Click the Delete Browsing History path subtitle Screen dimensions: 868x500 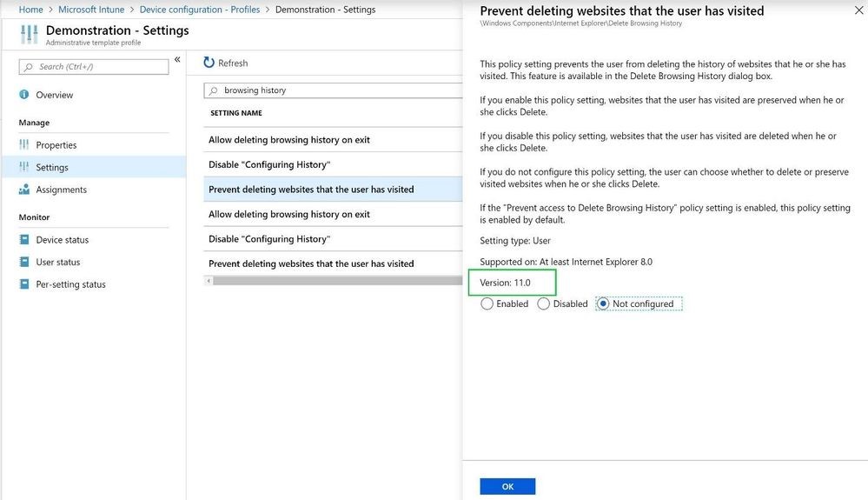580,23
